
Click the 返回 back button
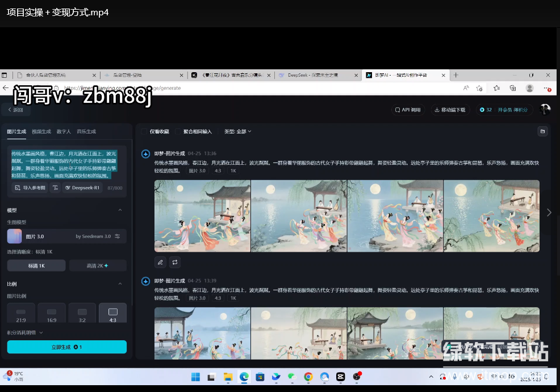(x=16, y=110)
